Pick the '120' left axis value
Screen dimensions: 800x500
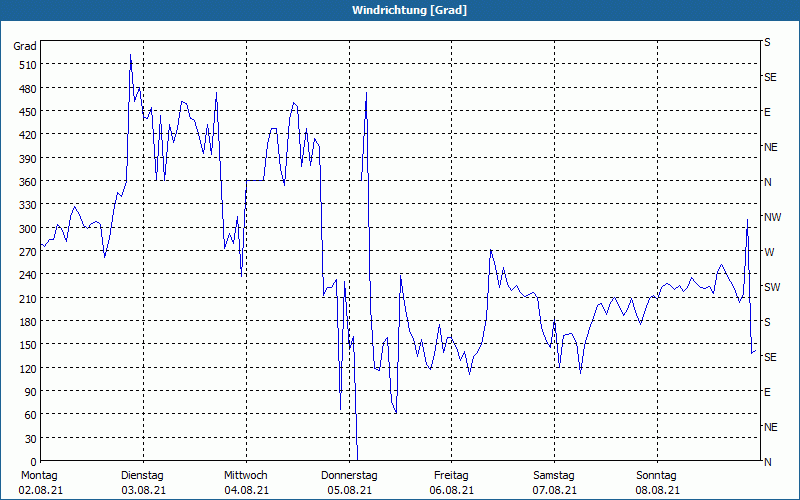(x=28, y=368)
